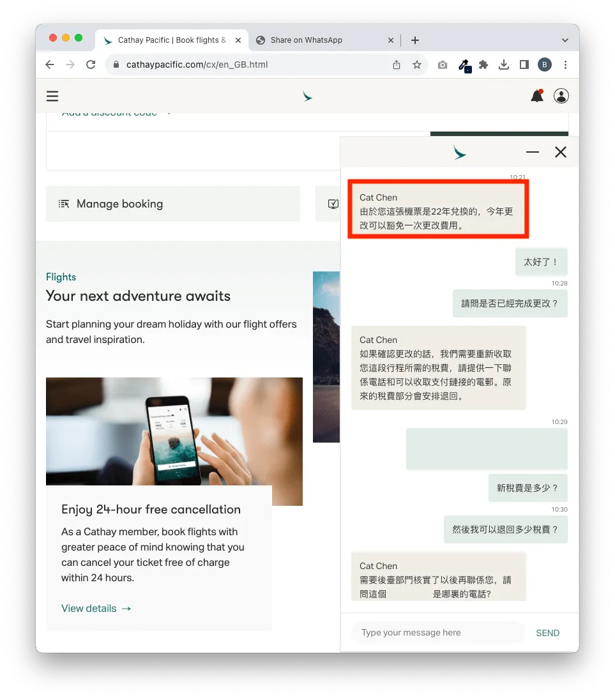Click the coastal landscape image
The image size is (615, 700).
(x=326, y=356)
